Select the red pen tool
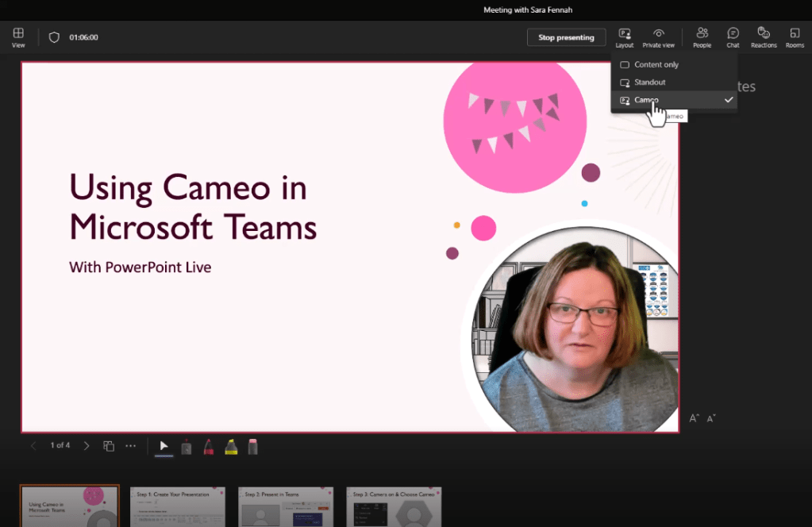The height and width of the screenshot is (527, 812). tap(208, 447)
